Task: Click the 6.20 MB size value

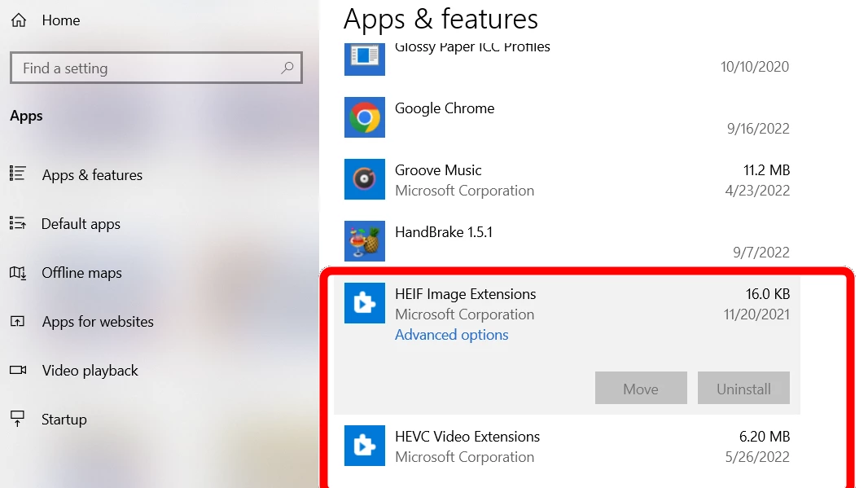Action: point(765,437)
